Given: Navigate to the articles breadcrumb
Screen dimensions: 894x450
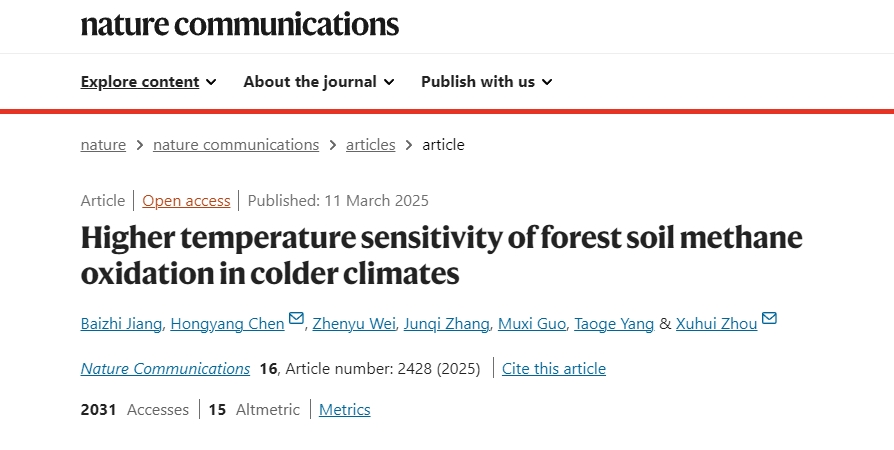Looking at the screenshot, I should click(x=371, y=145).
